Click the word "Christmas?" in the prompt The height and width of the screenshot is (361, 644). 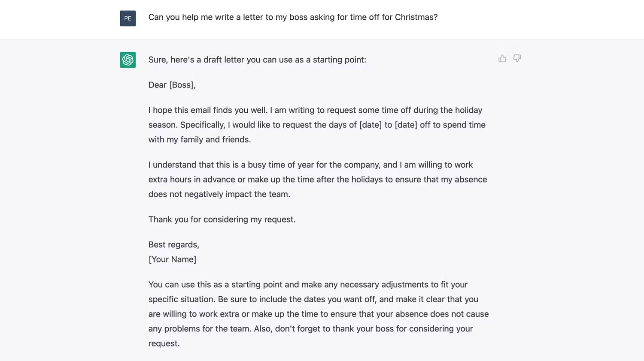click(416, 17)
